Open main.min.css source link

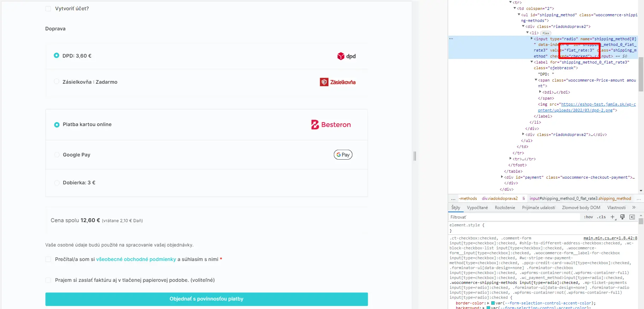[610, 238]
